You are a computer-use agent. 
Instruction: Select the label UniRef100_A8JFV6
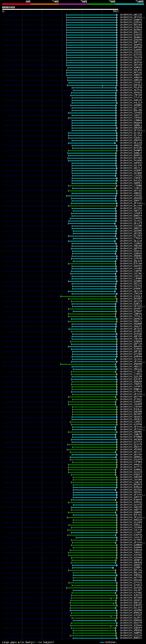131,90
